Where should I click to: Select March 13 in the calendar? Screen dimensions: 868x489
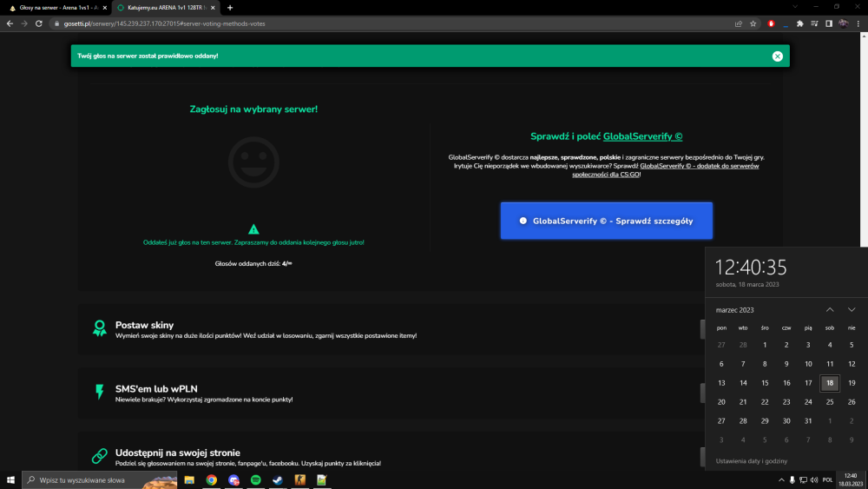[721, 383]
